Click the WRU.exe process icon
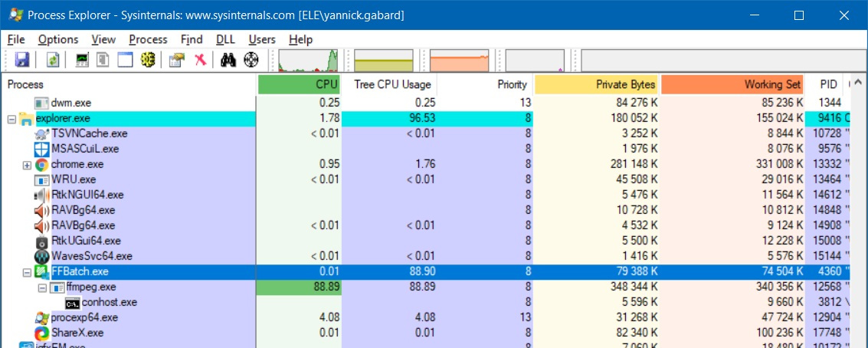The height and width of the screenshot is (348, 868). [41, 180]
